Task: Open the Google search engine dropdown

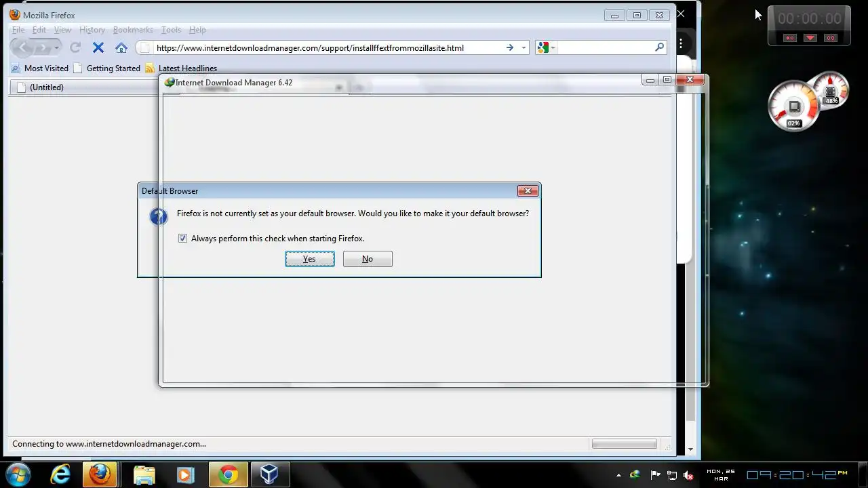Action: [x=546, y=47]
